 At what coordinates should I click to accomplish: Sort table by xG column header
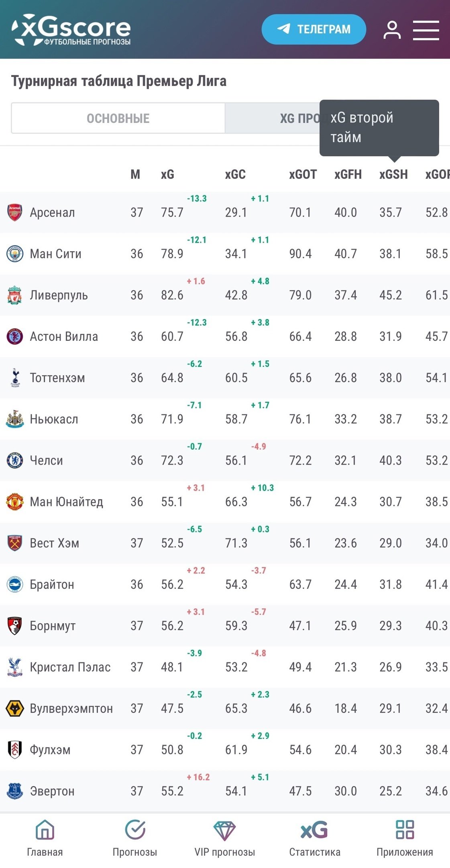tap(167, 174)
